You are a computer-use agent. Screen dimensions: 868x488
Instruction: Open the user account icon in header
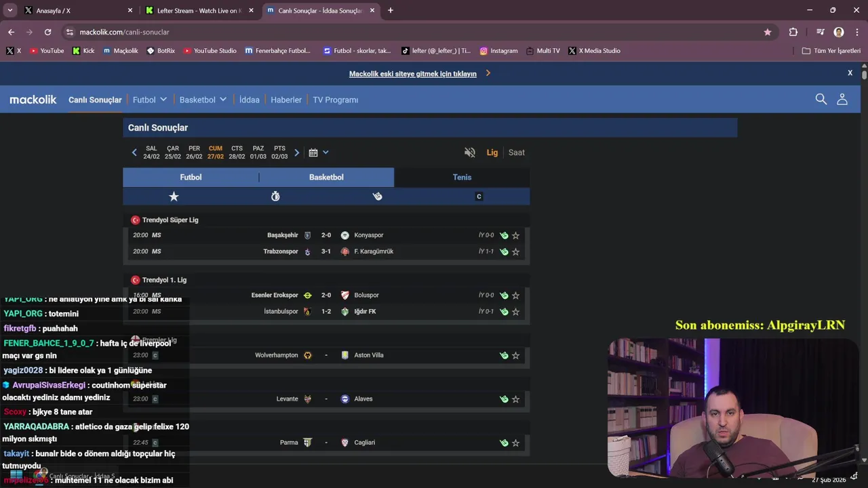pos(842,99)
